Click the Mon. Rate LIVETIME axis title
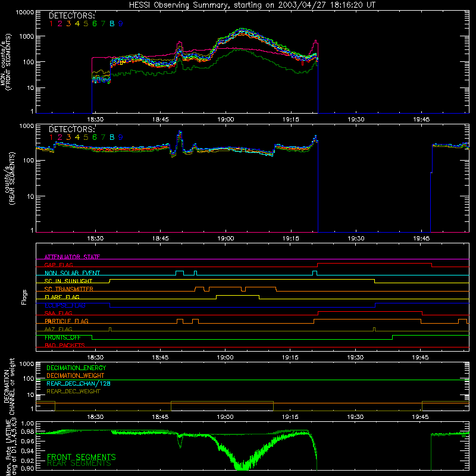476x476 pixels. (10, 447)
